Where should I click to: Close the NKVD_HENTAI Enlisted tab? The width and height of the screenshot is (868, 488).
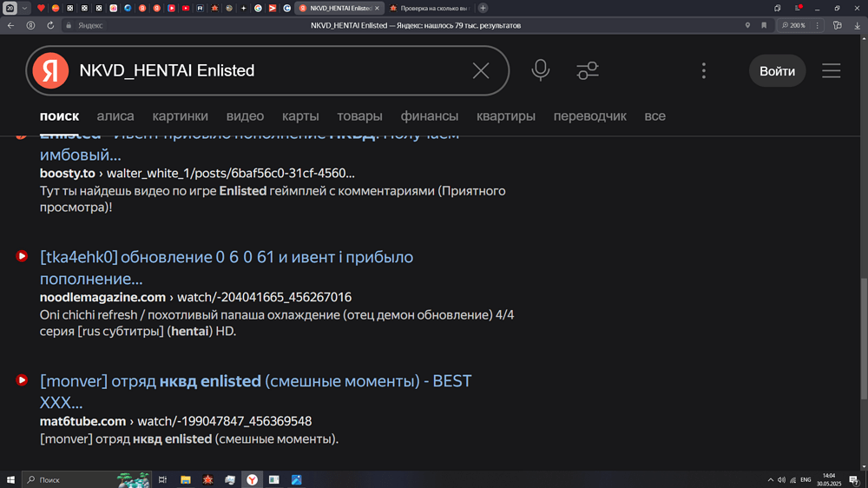(377, 9)
